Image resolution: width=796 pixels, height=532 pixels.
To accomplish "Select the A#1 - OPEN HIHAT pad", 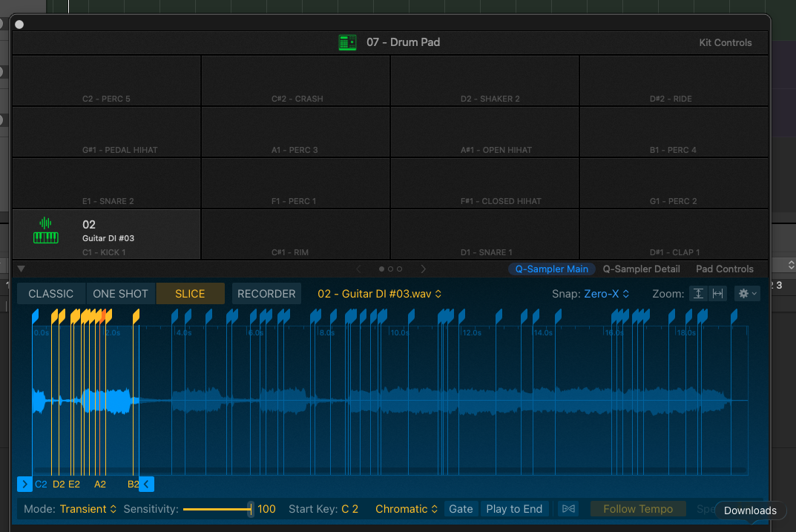I will (x=485, y=132).
